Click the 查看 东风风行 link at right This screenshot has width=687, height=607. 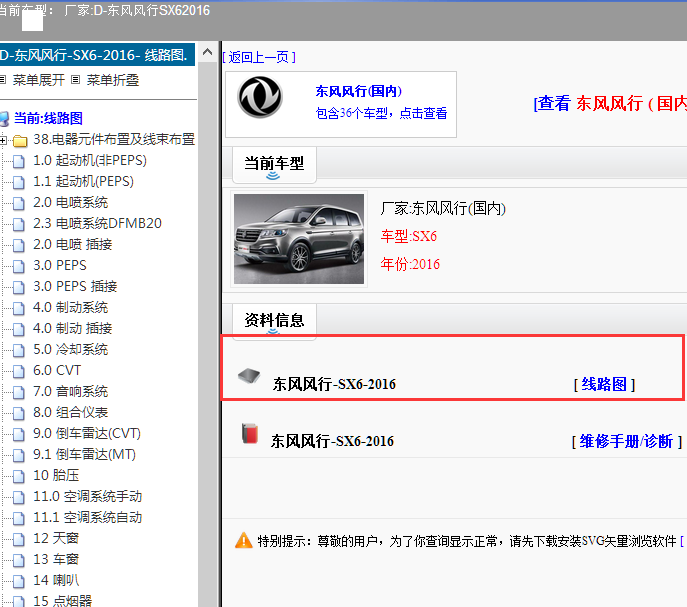(x=610, y=103)
